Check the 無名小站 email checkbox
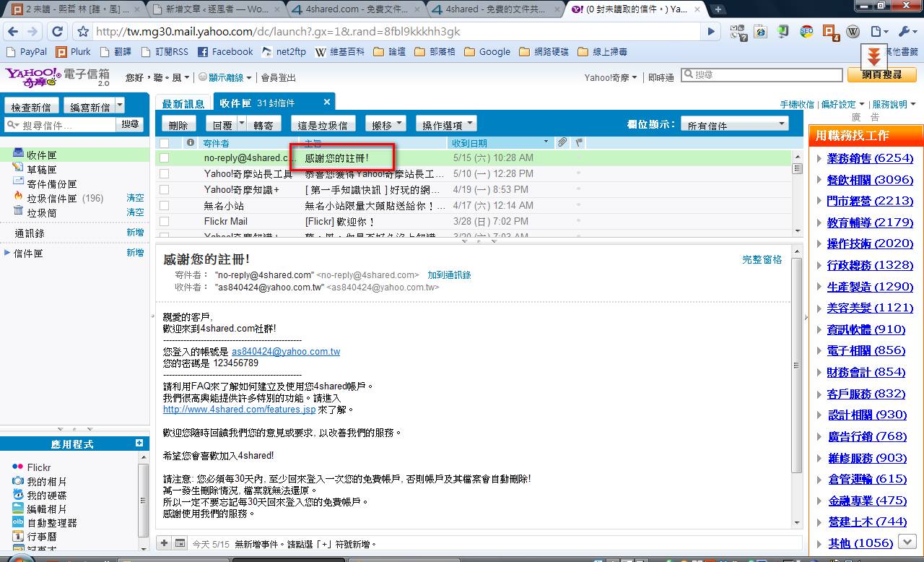The width and height of the screenshot is (924, 562). click(164, 205)
